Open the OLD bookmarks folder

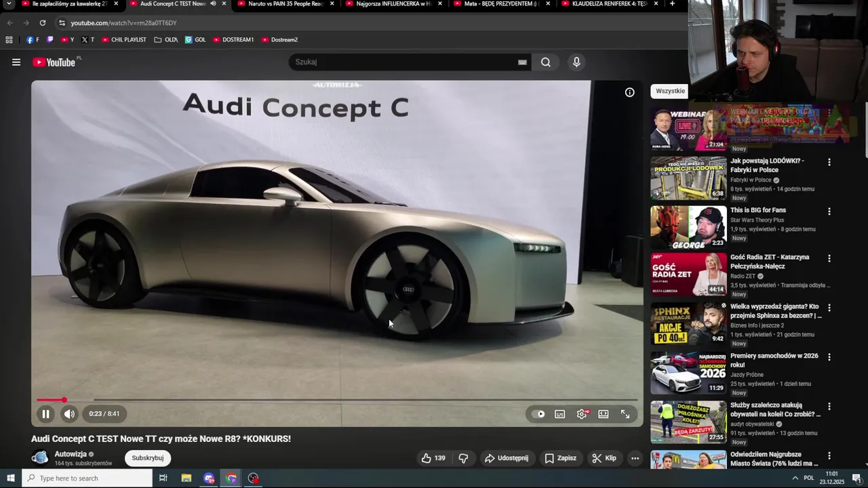(166, 40)
